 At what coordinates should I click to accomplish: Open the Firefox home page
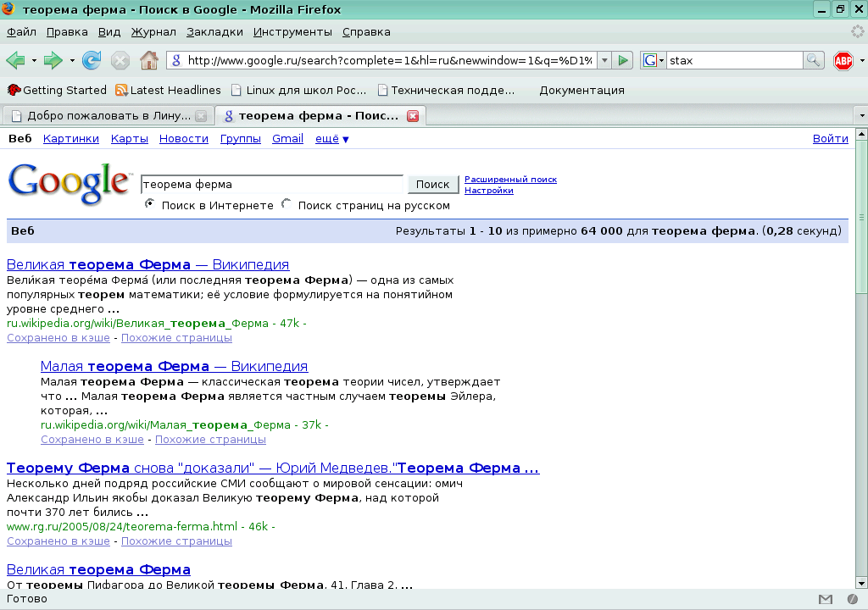click(149, 60)
